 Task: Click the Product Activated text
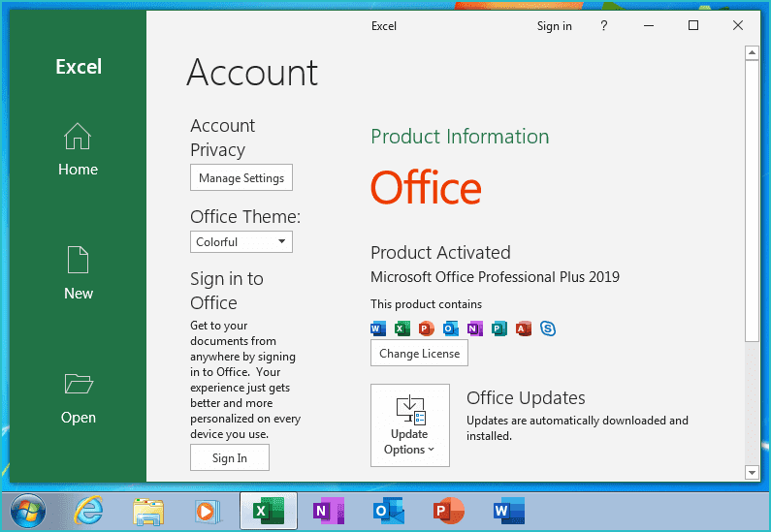tap(440, 253)
